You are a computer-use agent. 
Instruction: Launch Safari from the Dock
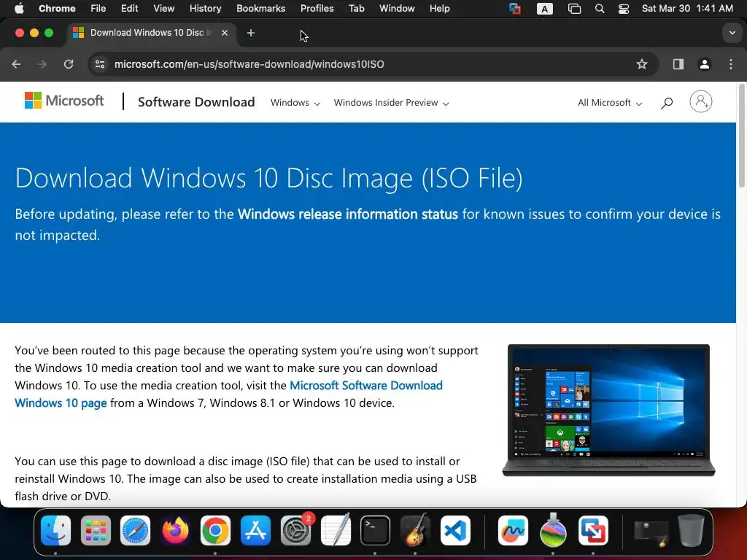coord(135,530)
